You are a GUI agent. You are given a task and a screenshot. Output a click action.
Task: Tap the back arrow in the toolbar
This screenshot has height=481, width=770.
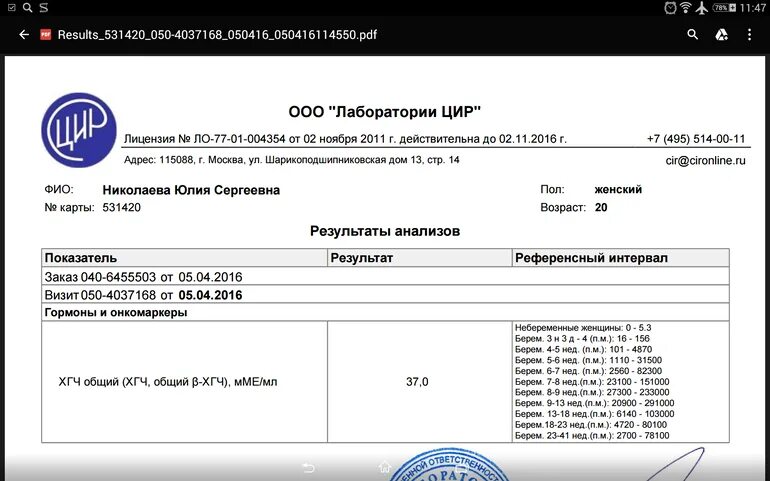coord(24,34)
